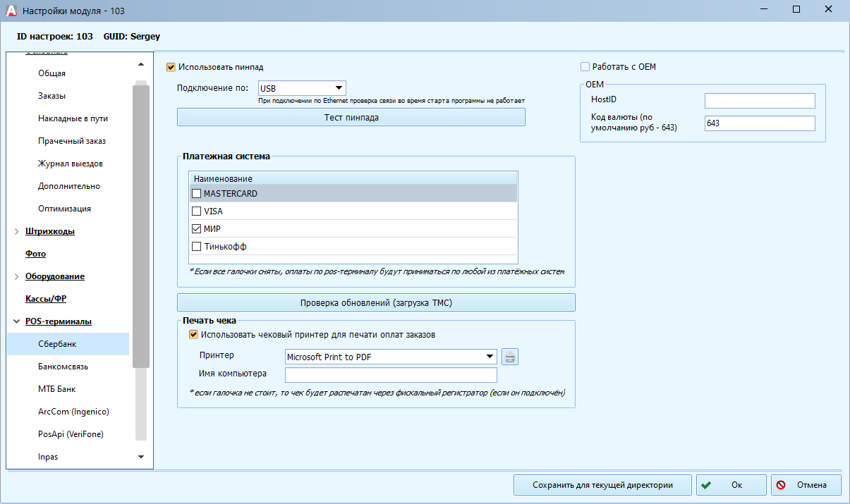Check the VISA payment system
Image resolution: width=850 pixels, height=504 pixels.
[197, 211]
